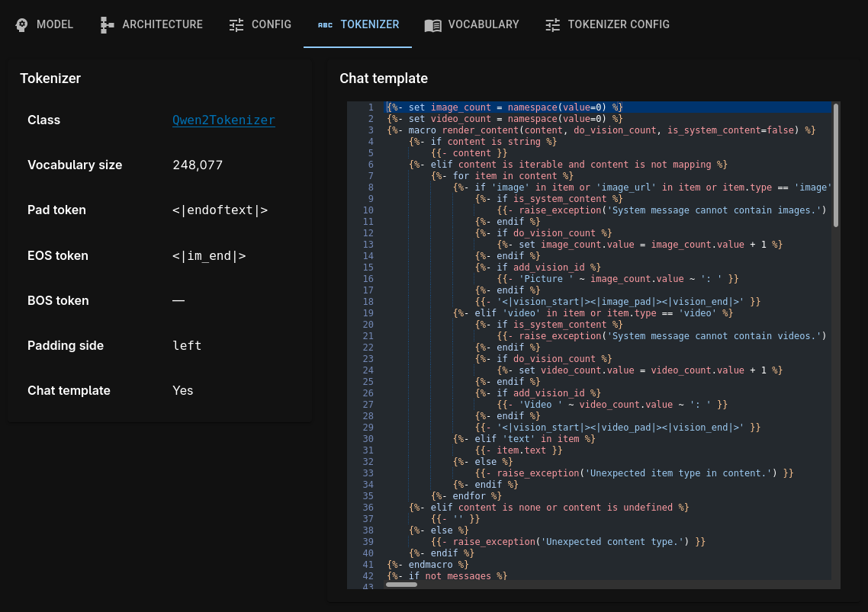Click the video_count.value increment line
Screen dimensions: 868x612
(x=639, y=370)
